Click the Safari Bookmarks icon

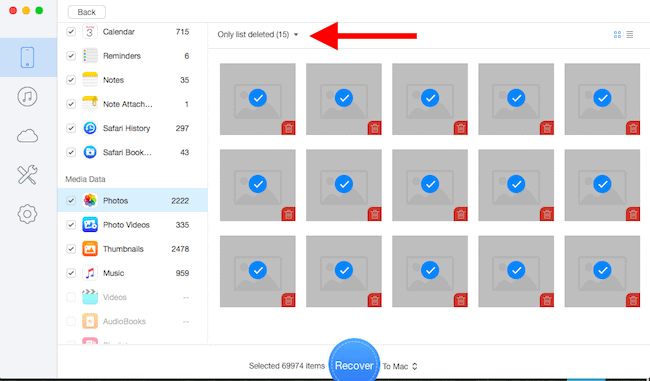(90, 152)
